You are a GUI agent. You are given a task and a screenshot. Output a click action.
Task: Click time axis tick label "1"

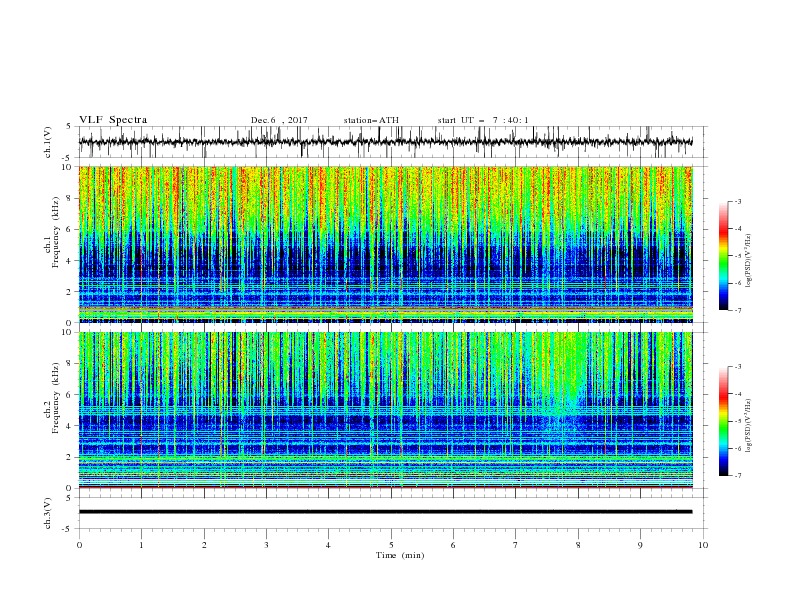click(141, 545)
